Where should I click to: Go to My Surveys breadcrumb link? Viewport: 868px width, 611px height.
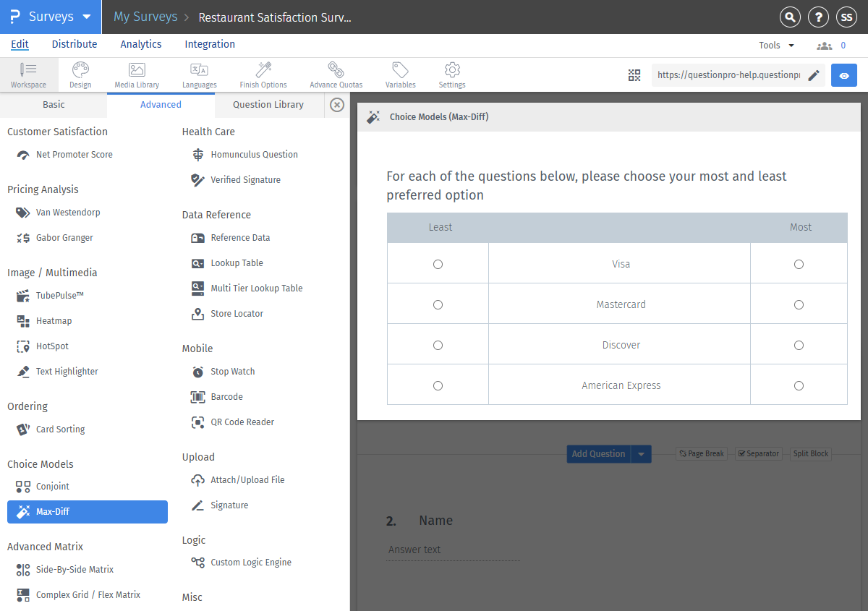pos(145,17)
